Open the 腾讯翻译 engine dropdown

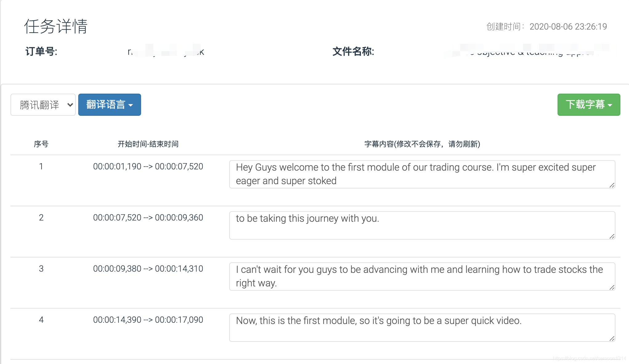pyautogui.click(x=43, y=105)
